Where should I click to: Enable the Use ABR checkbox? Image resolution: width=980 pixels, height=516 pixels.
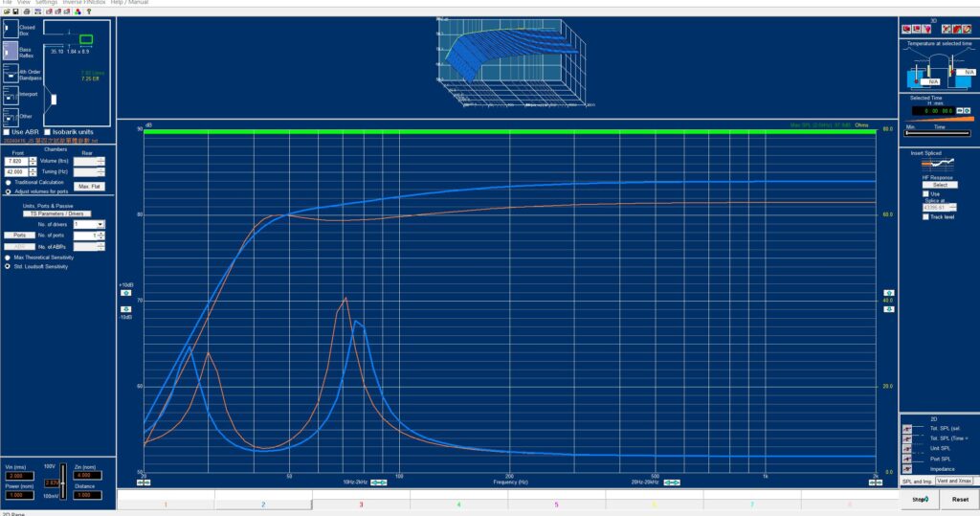[7, 132]
